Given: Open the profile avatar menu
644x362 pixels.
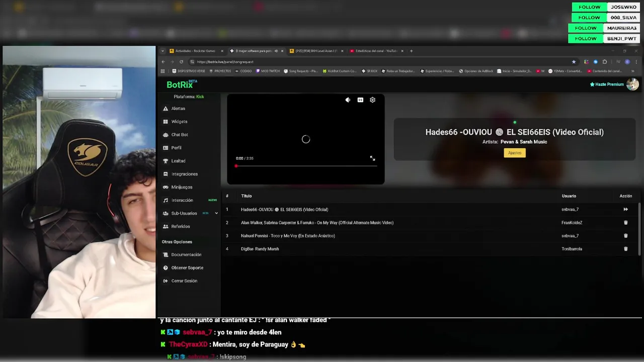Looking at the screenshot, I should click(633, 84).
